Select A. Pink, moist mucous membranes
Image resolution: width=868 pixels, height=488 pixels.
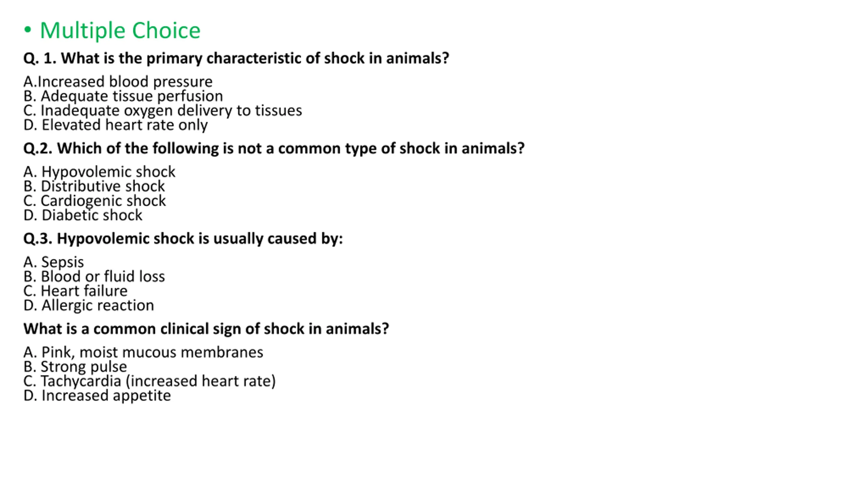[143, 352]
